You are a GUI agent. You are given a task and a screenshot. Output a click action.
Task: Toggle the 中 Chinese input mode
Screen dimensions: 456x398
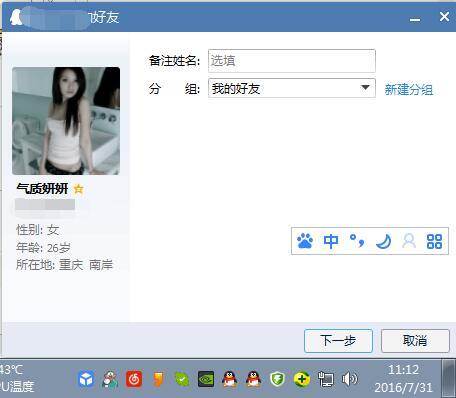(331, 241)
